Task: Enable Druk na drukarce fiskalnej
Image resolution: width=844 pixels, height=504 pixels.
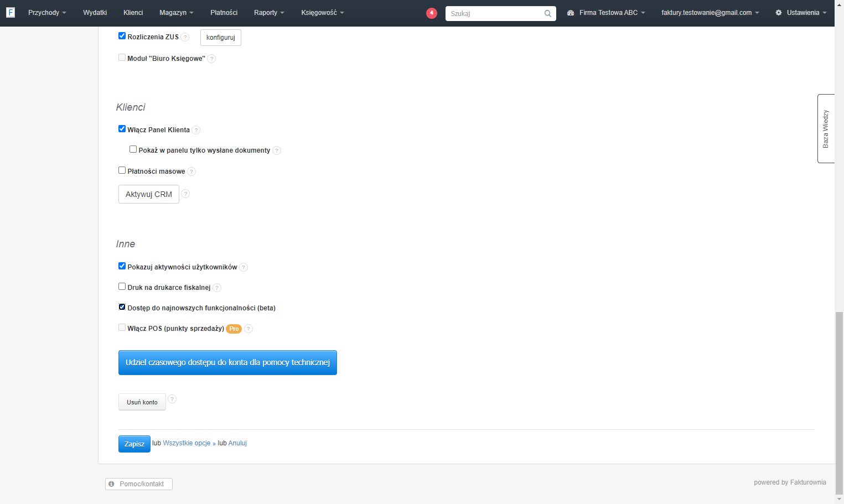Action: (x=122, y=287)
